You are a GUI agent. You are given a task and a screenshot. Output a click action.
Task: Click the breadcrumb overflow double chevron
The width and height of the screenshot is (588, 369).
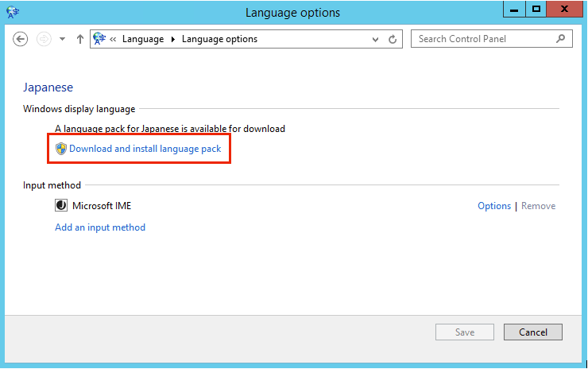coord(113,39)
